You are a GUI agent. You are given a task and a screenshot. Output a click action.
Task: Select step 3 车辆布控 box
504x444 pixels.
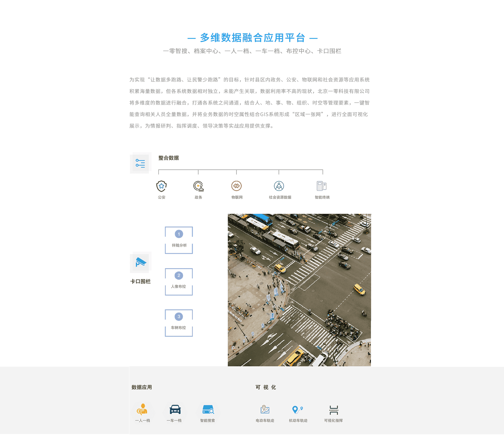tap(179, 323)
